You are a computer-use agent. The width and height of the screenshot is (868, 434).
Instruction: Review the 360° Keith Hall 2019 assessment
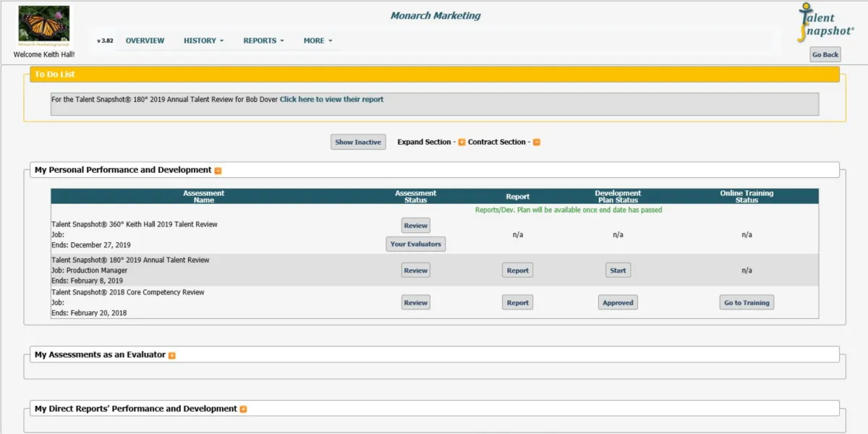(415, 226)
